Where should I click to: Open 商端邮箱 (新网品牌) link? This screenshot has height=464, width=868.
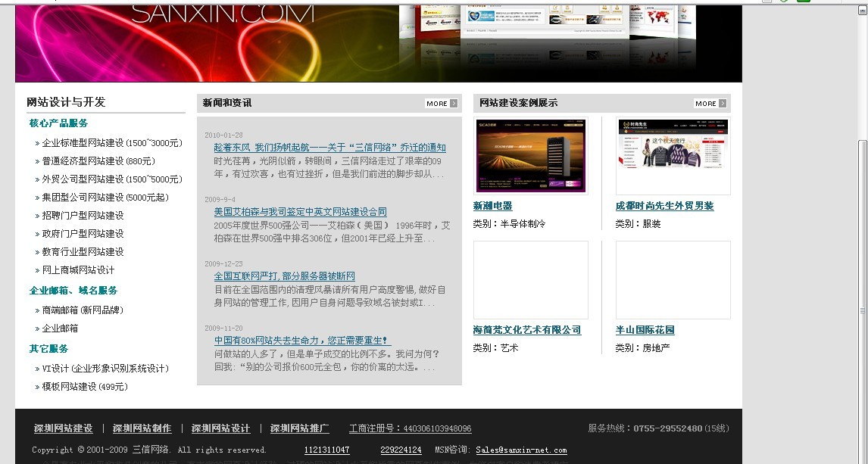[83, 310]
